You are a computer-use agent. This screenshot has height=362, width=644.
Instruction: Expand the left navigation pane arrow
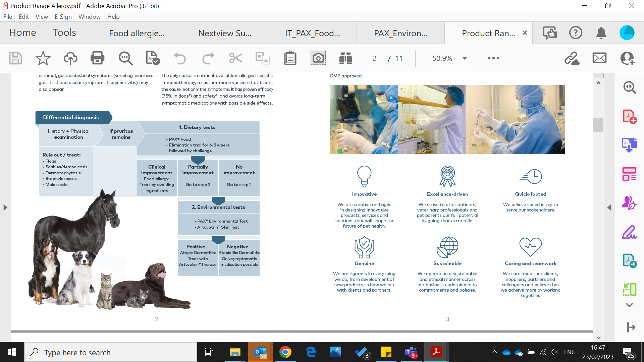click(5, 207)
